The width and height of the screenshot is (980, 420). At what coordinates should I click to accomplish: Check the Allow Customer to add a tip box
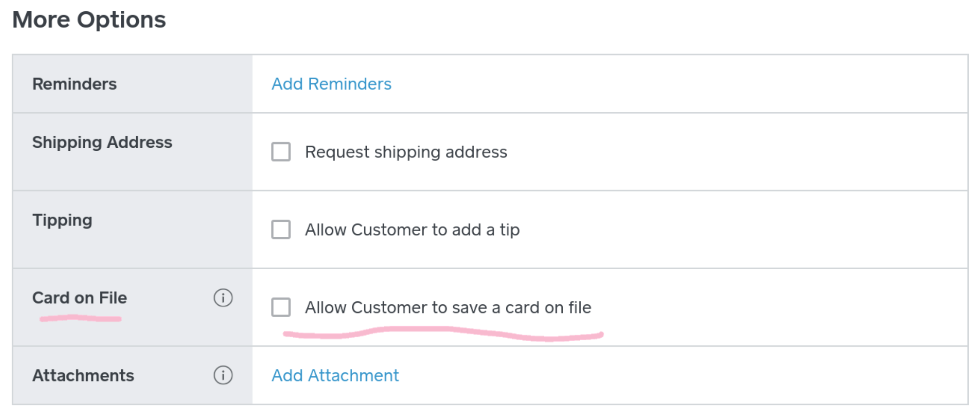281,230
